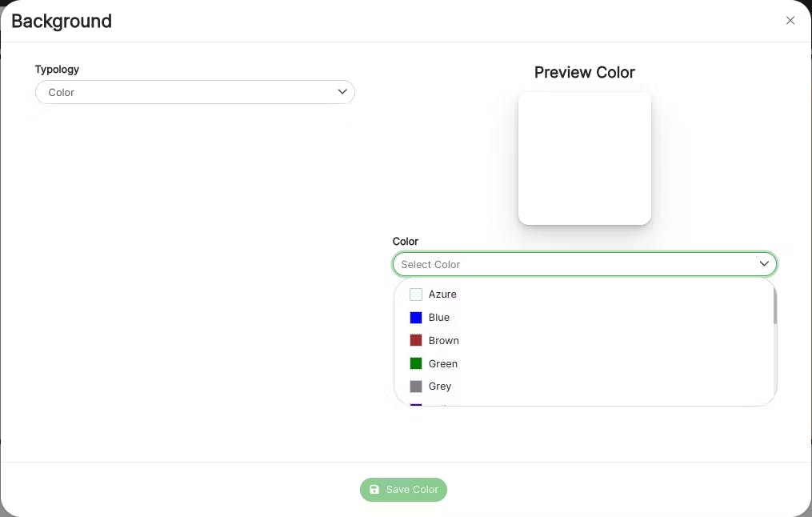The image size is (812, 517).
Task: Open the Typology dropdown showing Color
Action: (x=194, y=92)
